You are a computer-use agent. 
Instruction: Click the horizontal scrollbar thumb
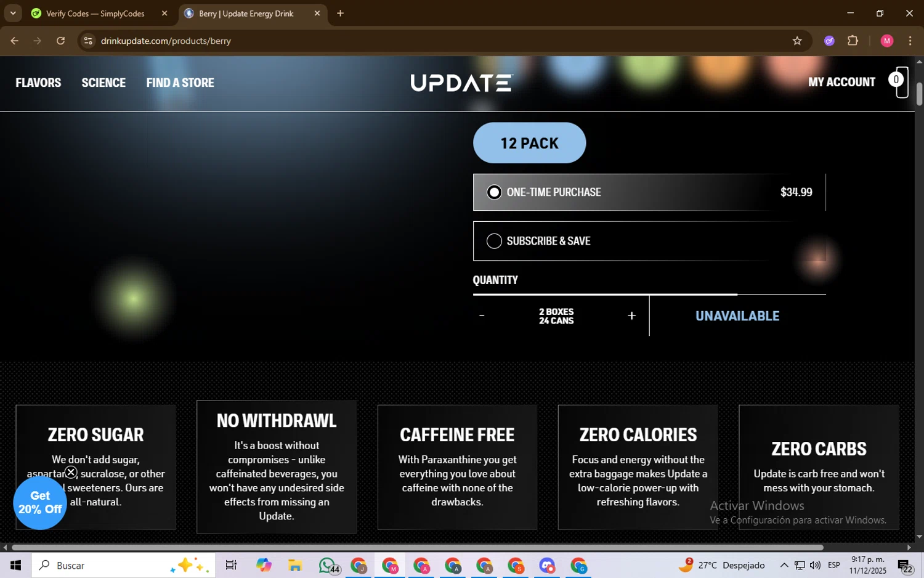(x=418, y=547)
